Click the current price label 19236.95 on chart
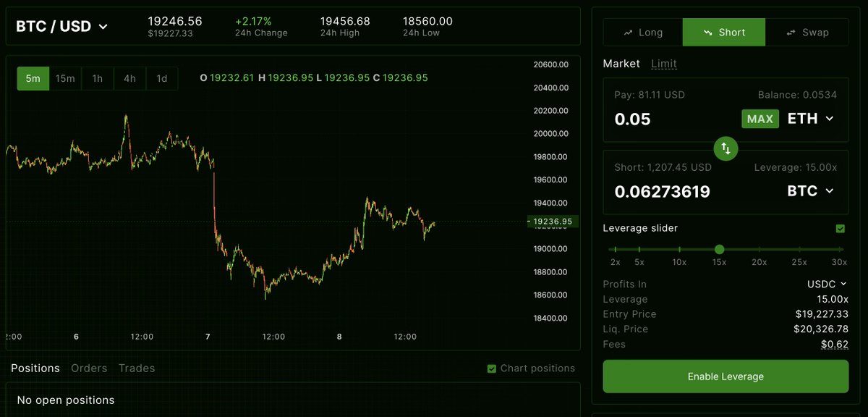The image size is (868, 417). [553, 222]
